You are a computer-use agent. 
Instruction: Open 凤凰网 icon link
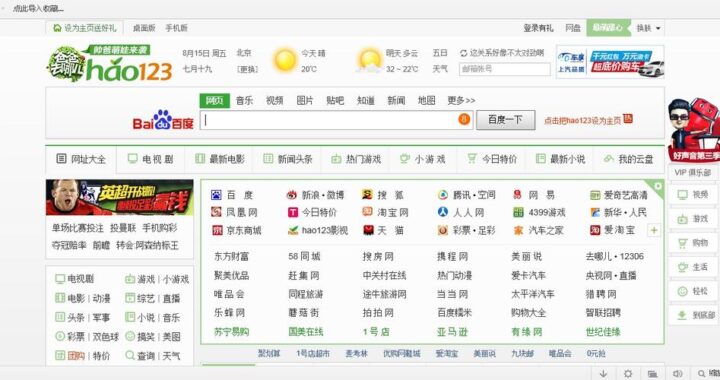[x=216, y=212]
